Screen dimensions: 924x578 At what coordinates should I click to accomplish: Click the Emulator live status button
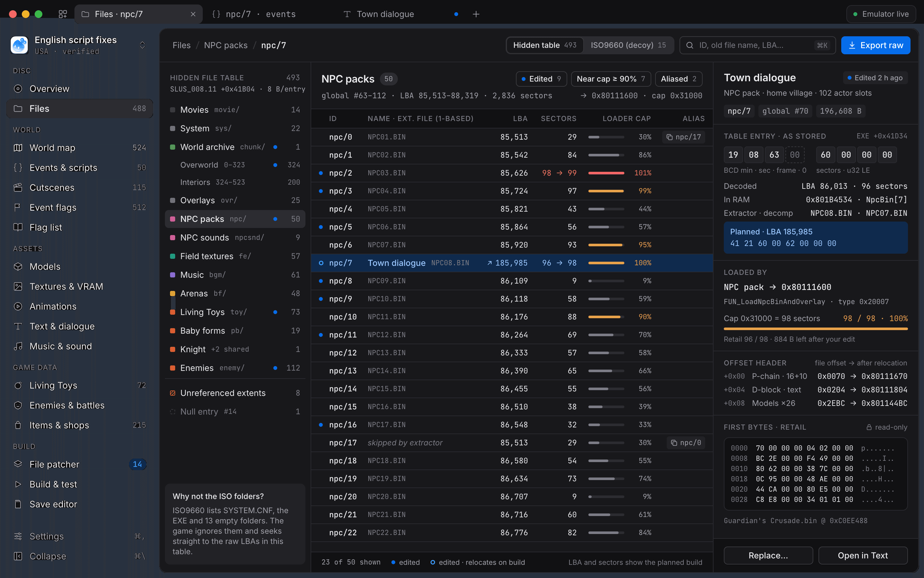(881, 14)
